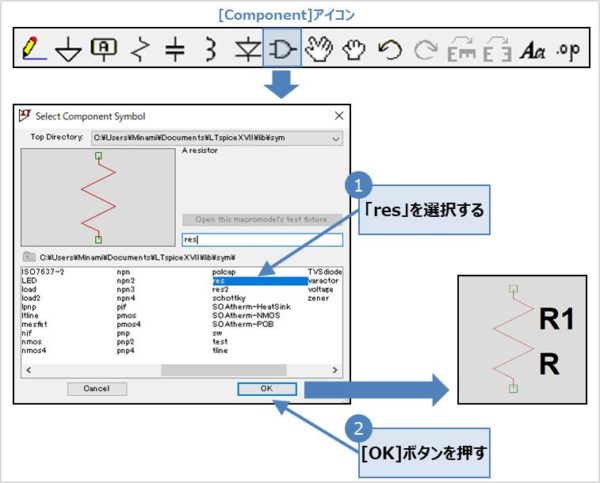Select 'test' in the component list
The image size is (600, 483).
click(220, 342)
